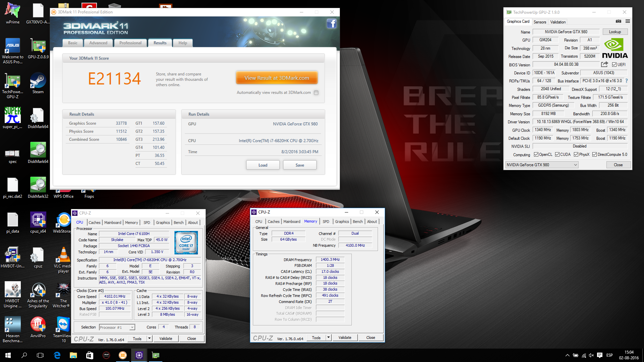This screenshot has height=362, width=644.
Task: Click Windows Start button
Action: (8, 355)
